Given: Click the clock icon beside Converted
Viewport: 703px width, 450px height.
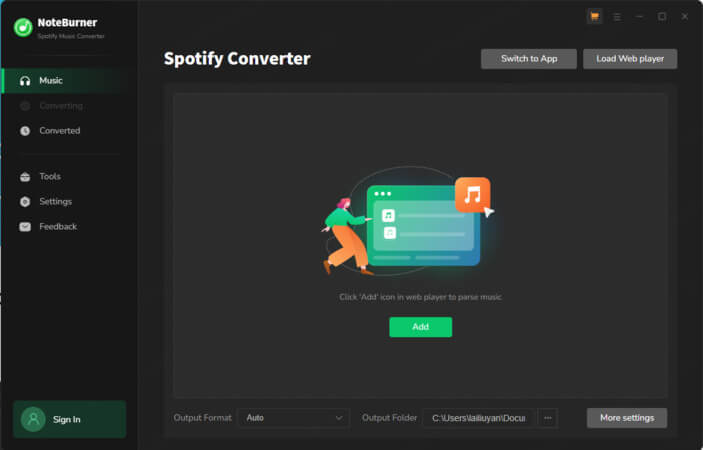Looking at the screenshot, I should tap(25, 131).
